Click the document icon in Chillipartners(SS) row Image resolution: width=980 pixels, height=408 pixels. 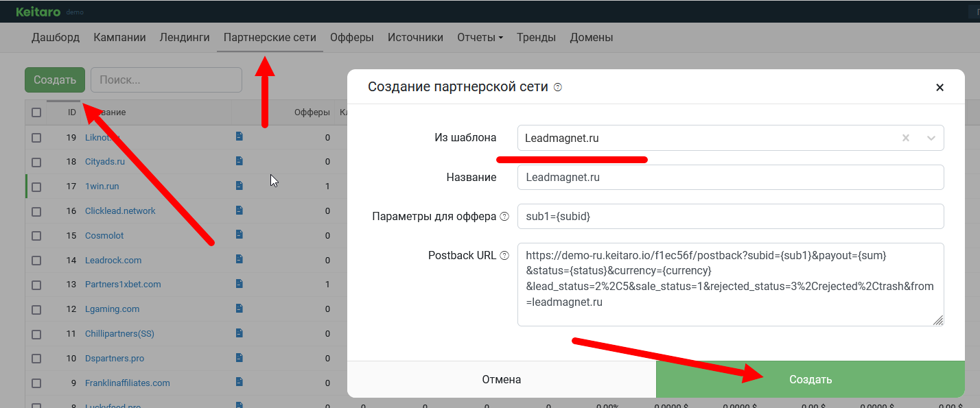click(240, 333)
